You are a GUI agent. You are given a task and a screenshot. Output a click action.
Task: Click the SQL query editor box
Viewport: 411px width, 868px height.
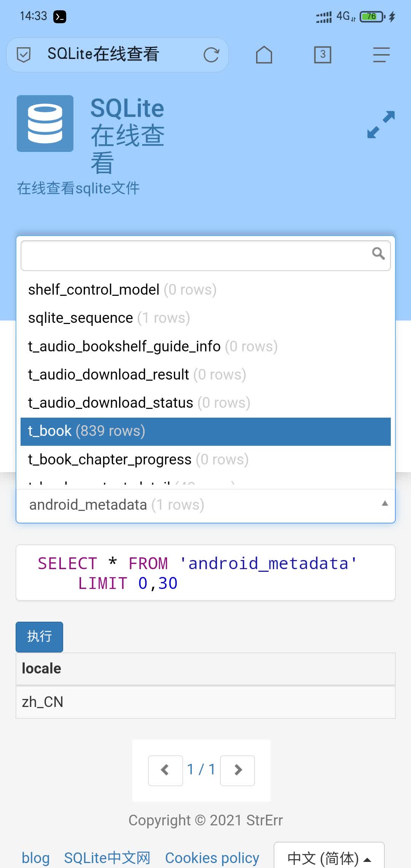pos(205,573)
